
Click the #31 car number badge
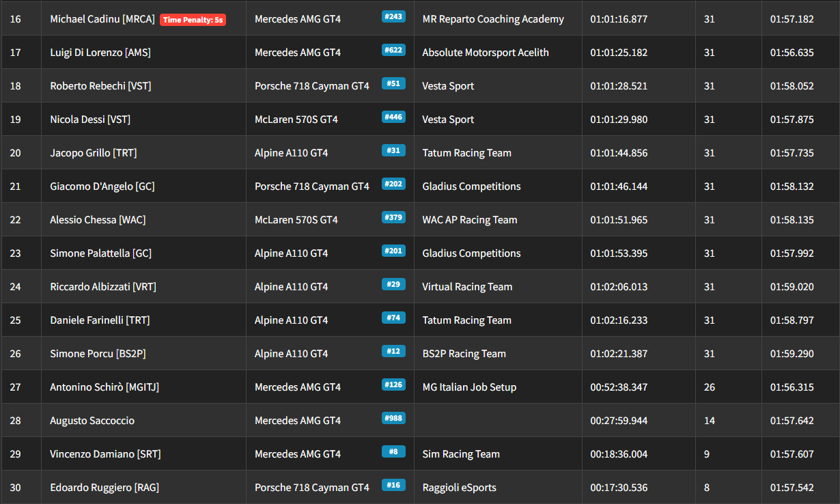pyautogui.click(x=393, y=150)
